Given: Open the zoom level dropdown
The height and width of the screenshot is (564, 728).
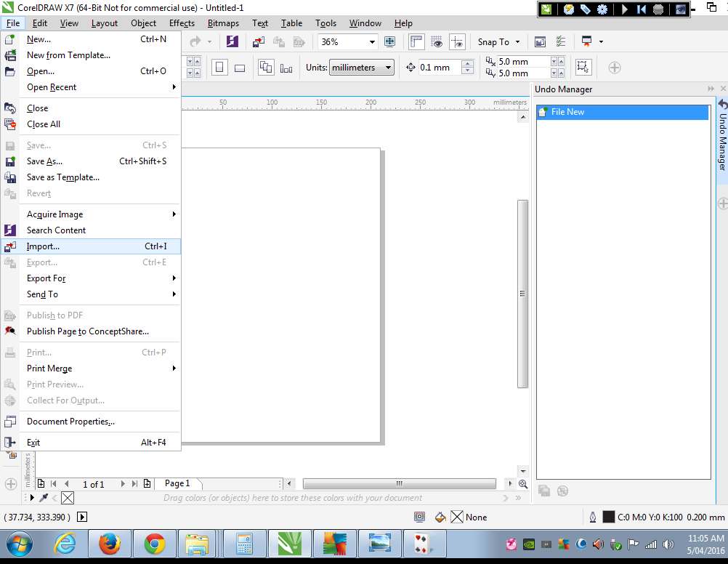Looking at the screenshot, I should (x=372, y=42).
